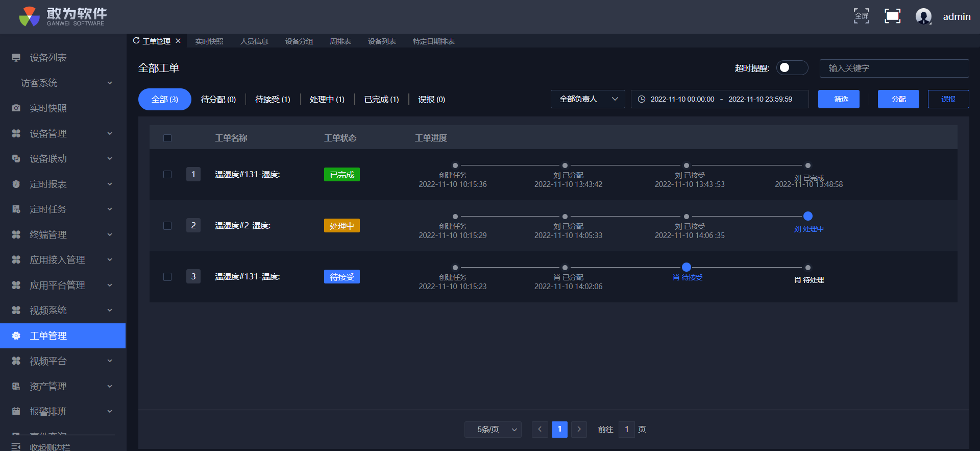The height and width of the screenshot is (451, 980).
Task: Go to next page arrow
Action: click(x=579, y=430)
